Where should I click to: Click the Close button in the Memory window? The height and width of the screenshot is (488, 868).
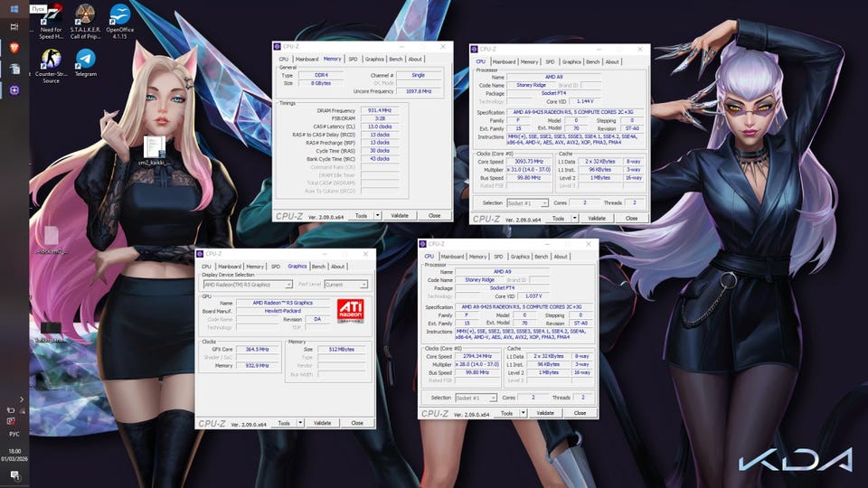coord(435,216)
